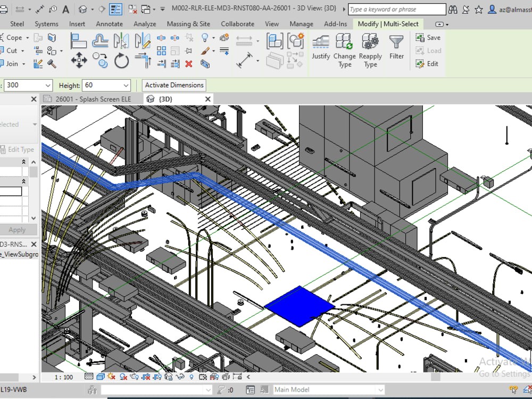Click the keyword search input field

tap(397, 9)
